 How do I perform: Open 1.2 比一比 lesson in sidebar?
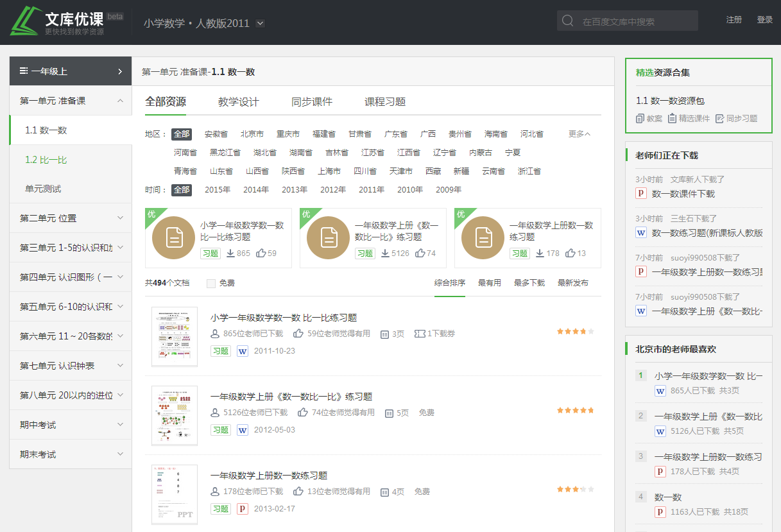tap(46, 160)
